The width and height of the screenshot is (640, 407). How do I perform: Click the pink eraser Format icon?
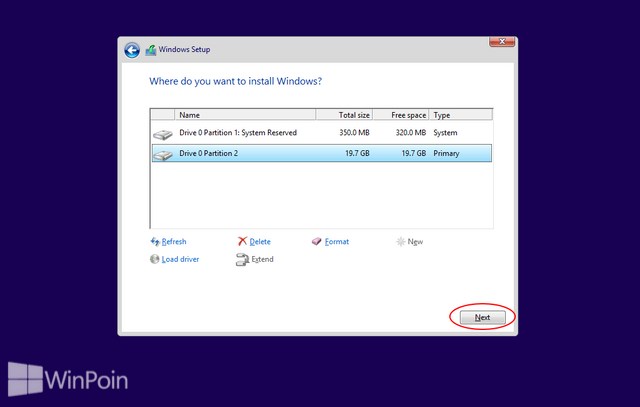[317, 242]
